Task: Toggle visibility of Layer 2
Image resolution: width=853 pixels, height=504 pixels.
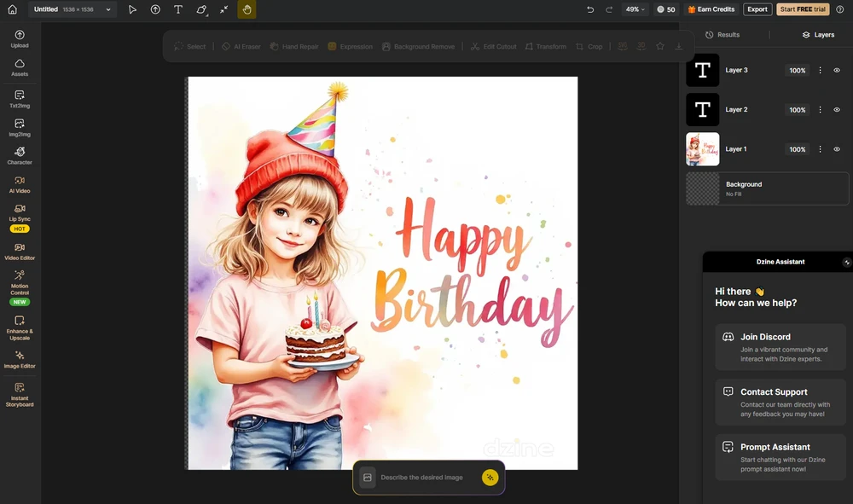Action: (x=837, y=110)
